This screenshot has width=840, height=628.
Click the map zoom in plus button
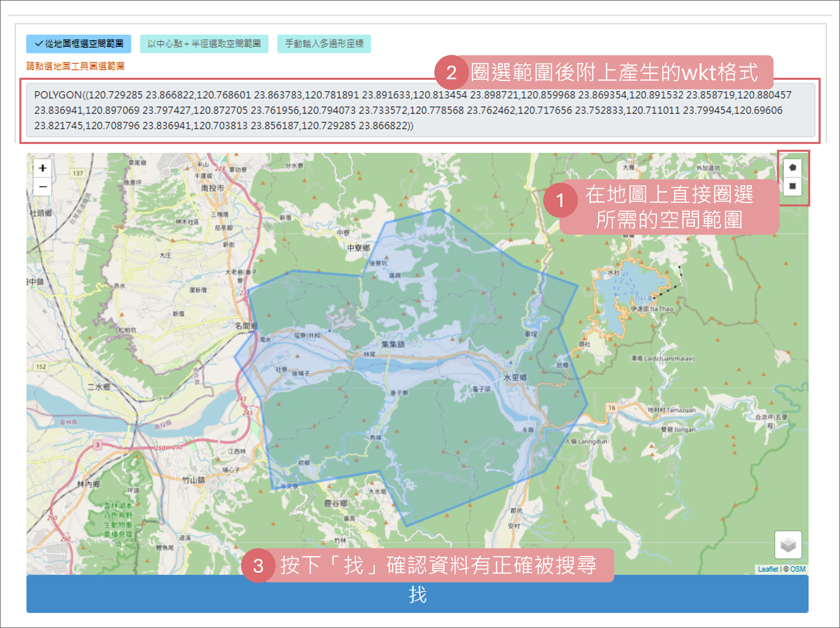coord(42,168)
